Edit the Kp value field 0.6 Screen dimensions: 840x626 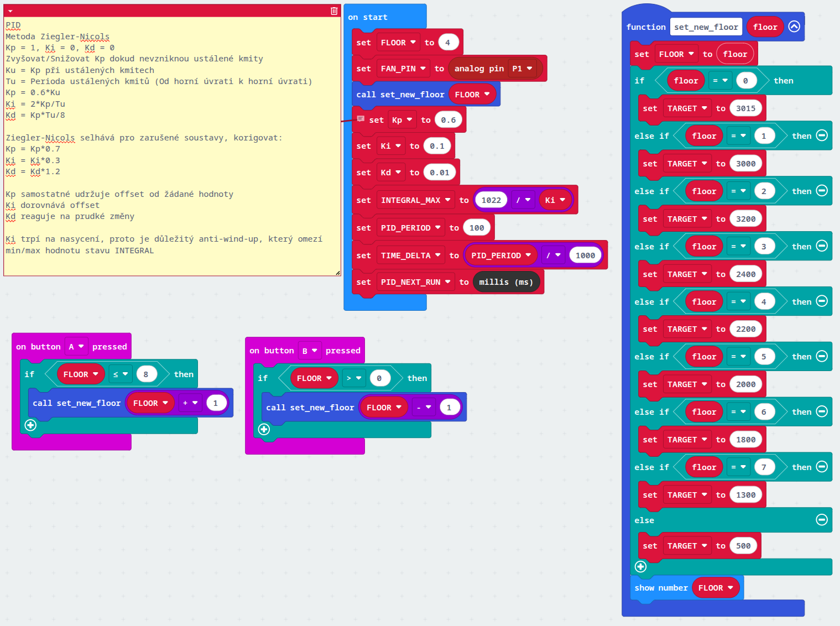(x=448, y=120)
